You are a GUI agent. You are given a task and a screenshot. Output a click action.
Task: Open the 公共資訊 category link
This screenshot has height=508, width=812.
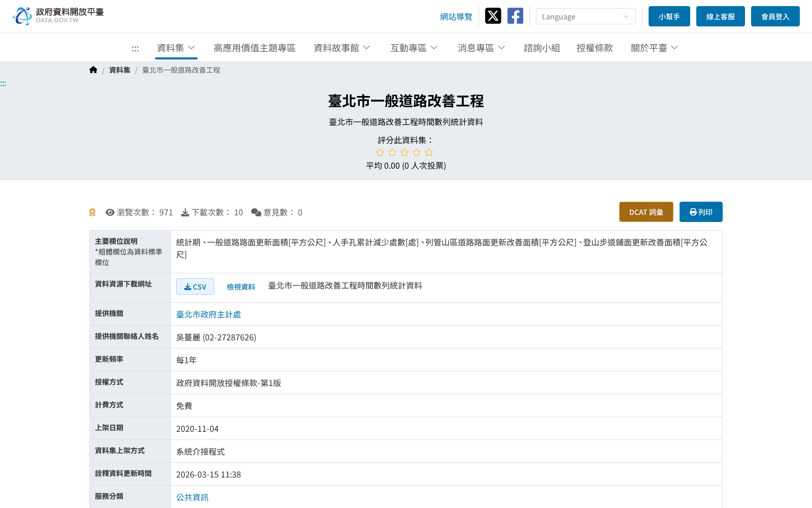[x=192, y=497]
